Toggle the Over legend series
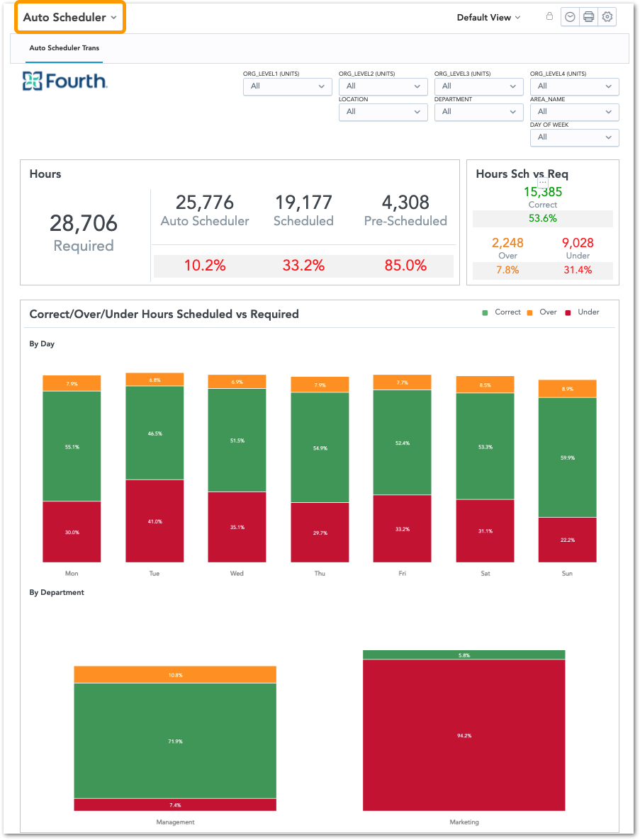The height and width of the screenshot is (840, 640). pos(542,312)
